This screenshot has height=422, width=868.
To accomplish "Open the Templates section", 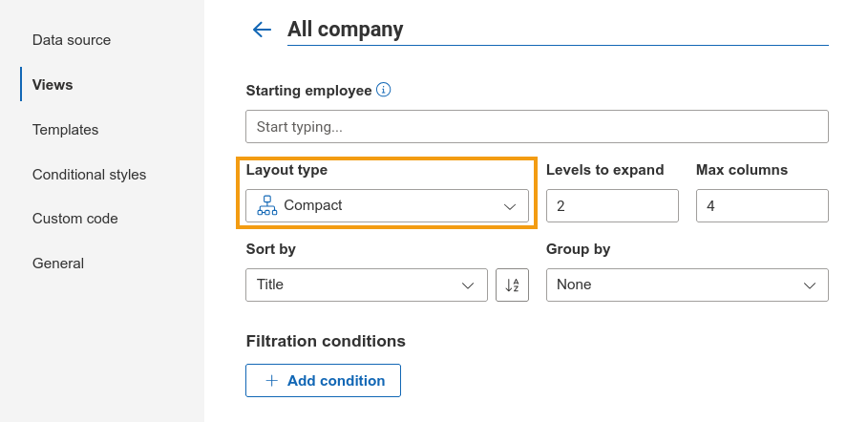I will coord(65,130).
